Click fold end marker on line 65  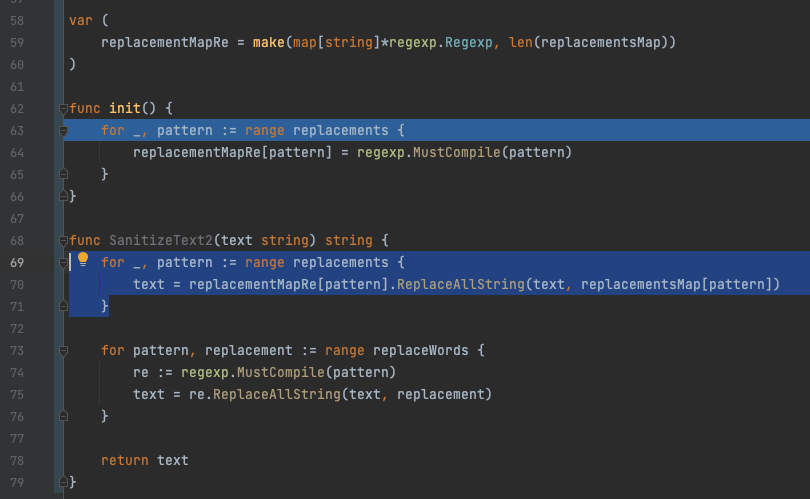coord(64,174)
